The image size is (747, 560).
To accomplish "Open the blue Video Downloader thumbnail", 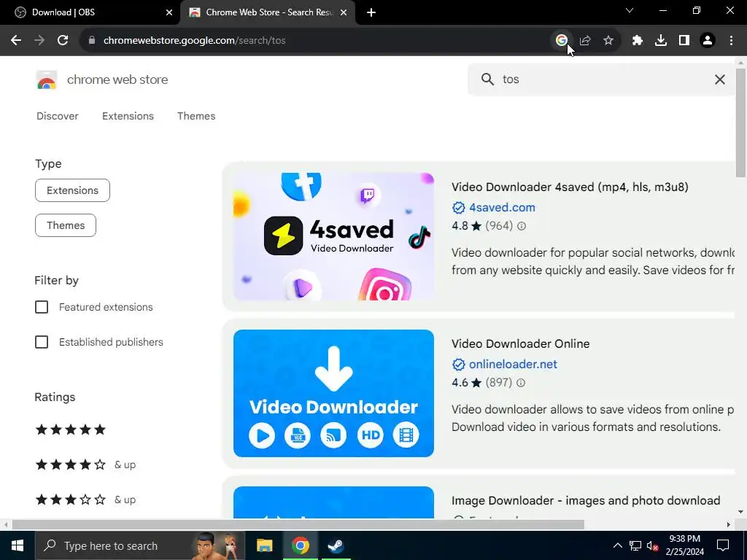I will (x=333, y=393).
